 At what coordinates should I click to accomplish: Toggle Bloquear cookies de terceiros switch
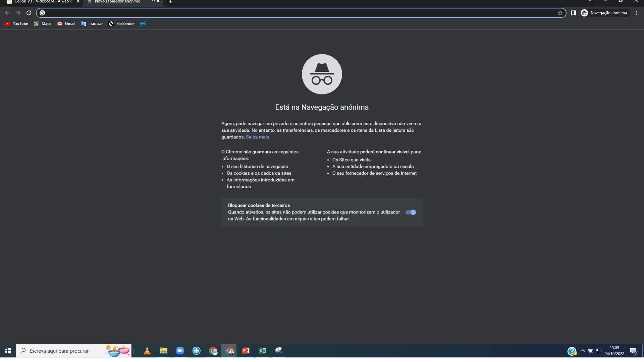[411, 212]
